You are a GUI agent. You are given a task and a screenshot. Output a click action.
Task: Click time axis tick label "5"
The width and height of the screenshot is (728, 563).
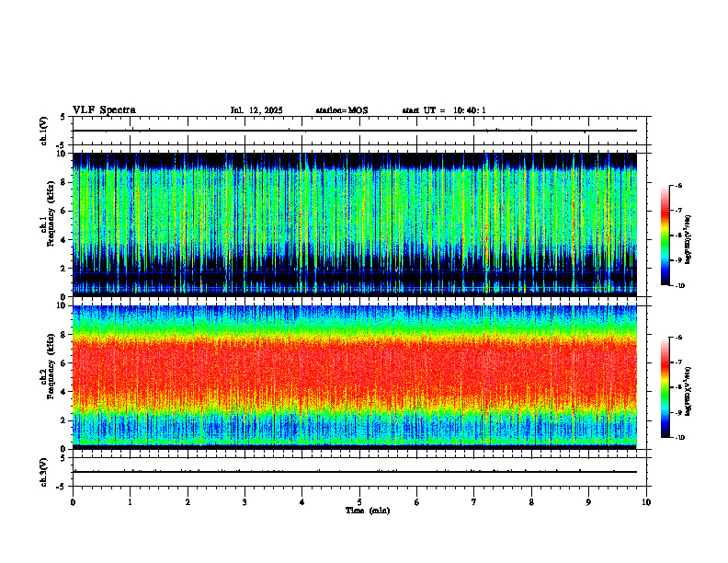(x=359, y=502)
